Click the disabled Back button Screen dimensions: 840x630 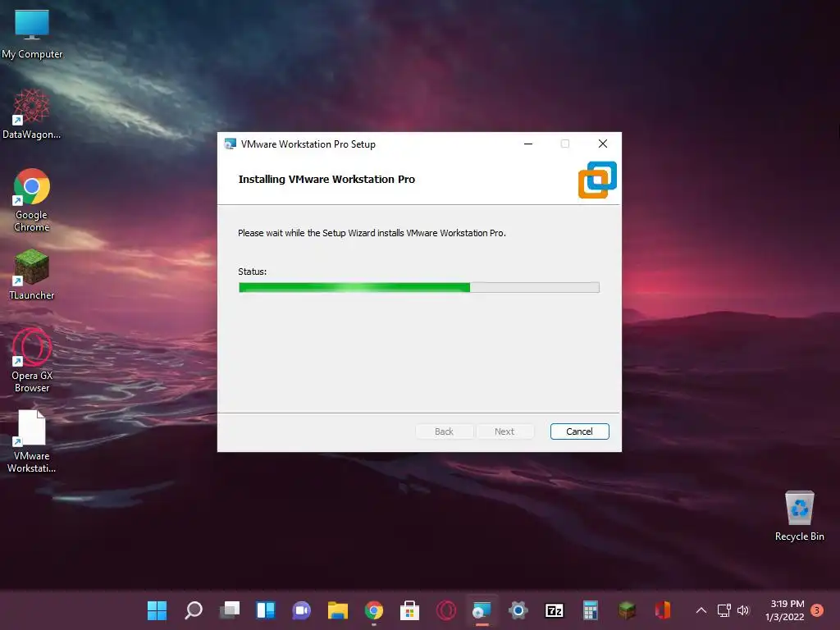click(444, 431)
